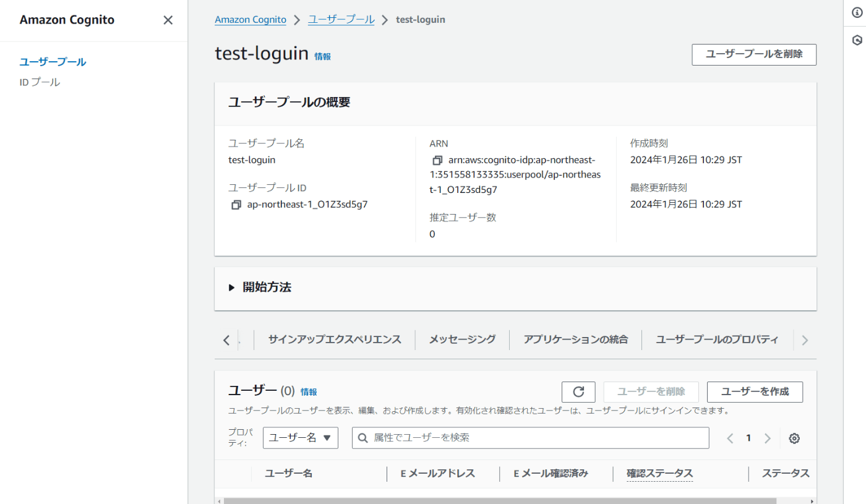
Task: Click the test-loguin breadcrumb text
Action: [421, 20]
